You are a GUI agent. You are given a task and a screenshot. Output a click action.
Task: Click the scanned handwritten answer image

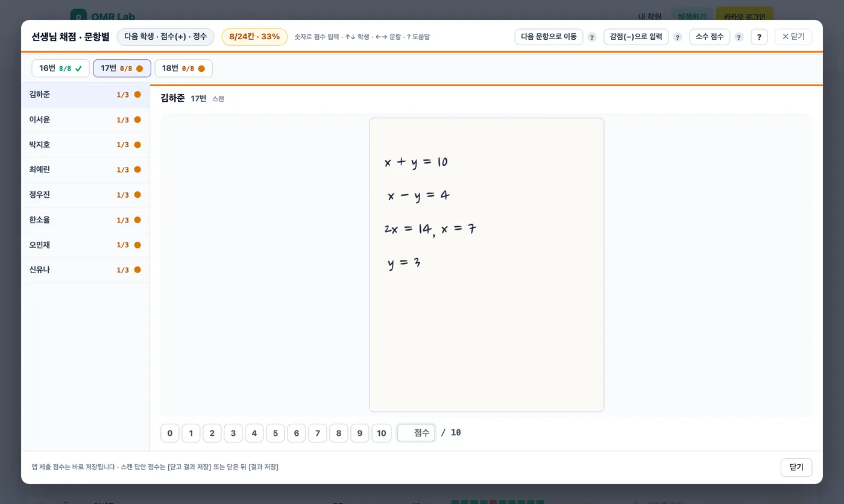coord(487,265)
